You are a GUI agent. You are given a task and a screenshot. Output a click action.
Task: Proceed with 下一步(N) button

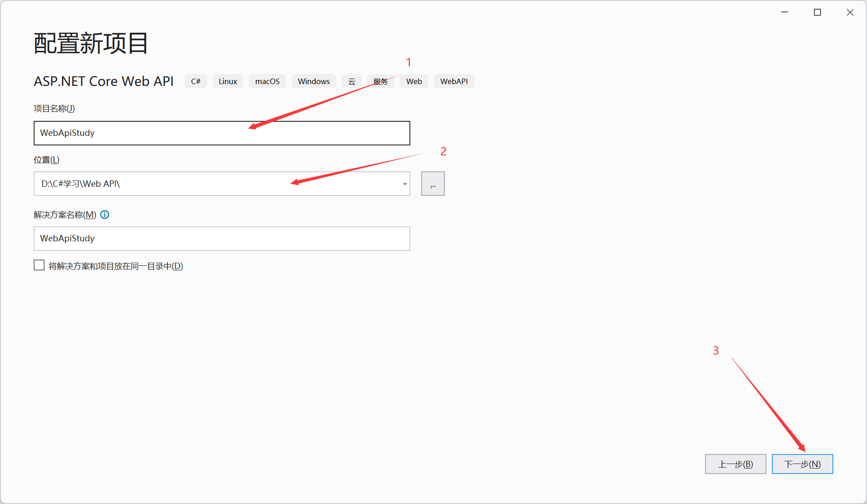[x=802, y=464]
